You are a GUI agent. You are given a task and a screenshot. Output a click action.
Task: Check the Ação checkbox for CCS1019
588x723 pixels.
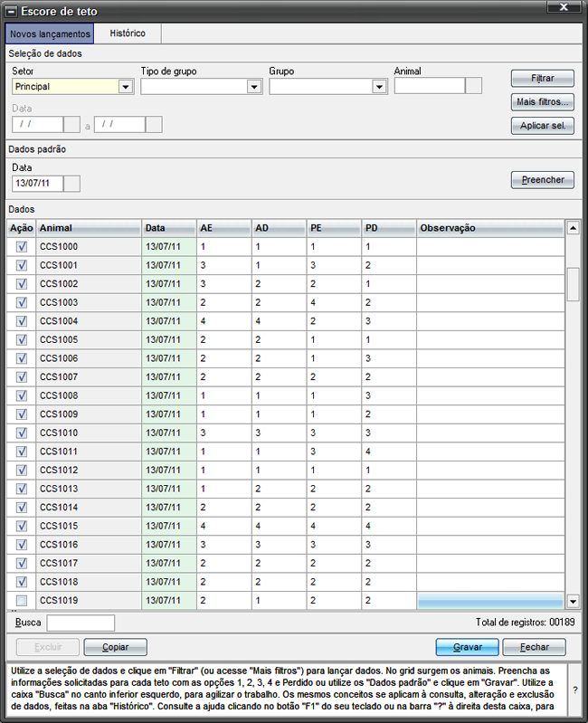(22, 601)
